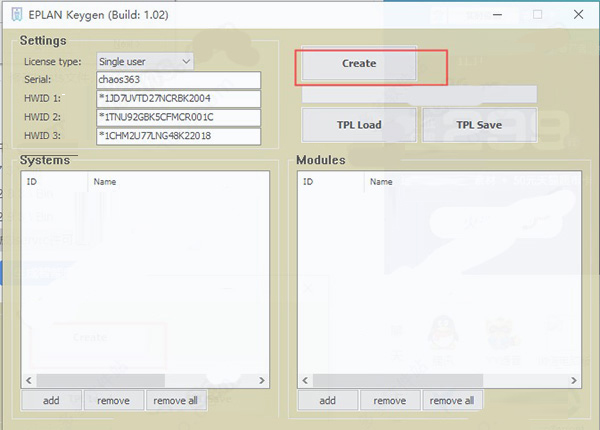
Task: Load a template with TPL Load
Action: click(359, 125)
